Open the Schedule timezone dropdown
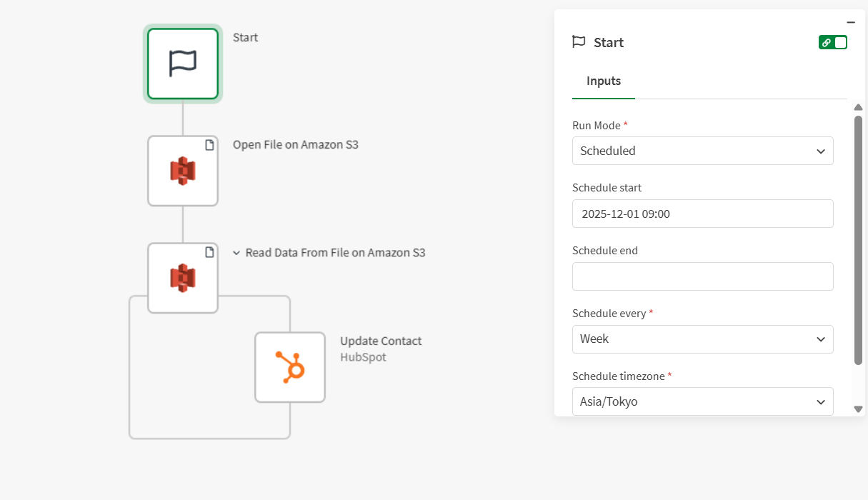 tap(702, 401)
